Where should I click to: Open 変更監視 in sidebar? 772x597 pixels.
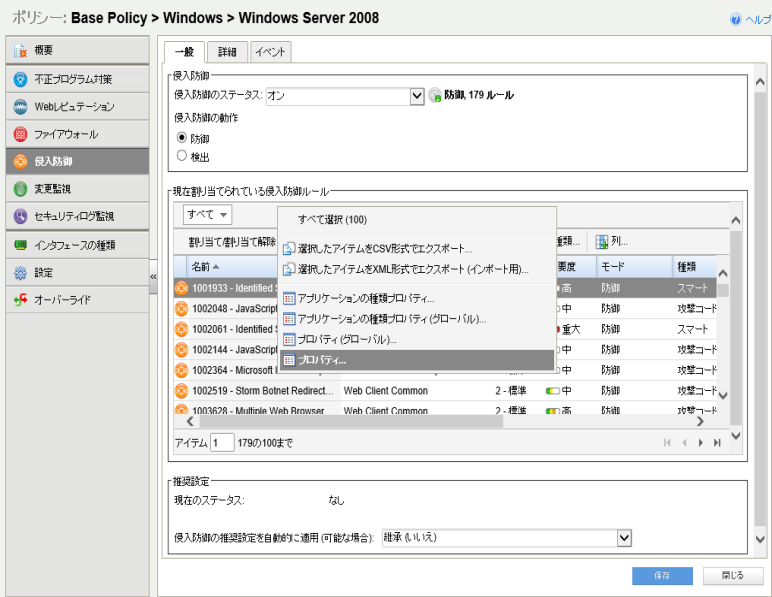pos(20,188)
